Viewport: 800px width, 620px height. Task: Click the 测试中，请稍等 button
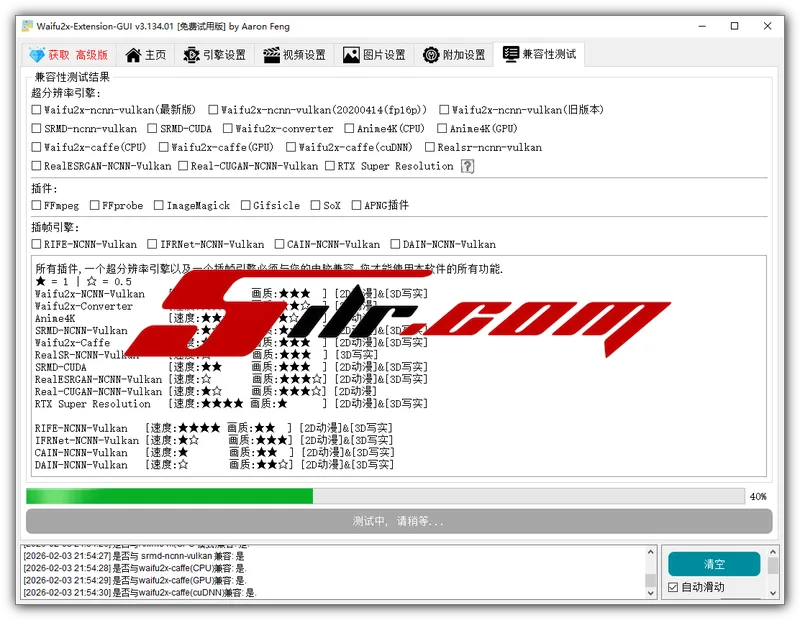click(x=398, y=521)
